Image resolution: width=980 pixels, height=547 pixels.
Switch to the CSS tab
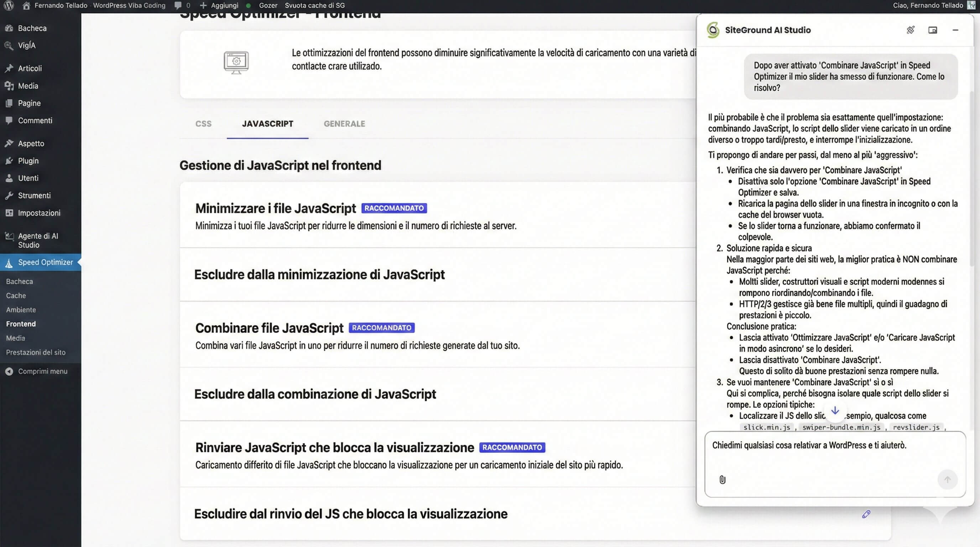tap(204, 124)
